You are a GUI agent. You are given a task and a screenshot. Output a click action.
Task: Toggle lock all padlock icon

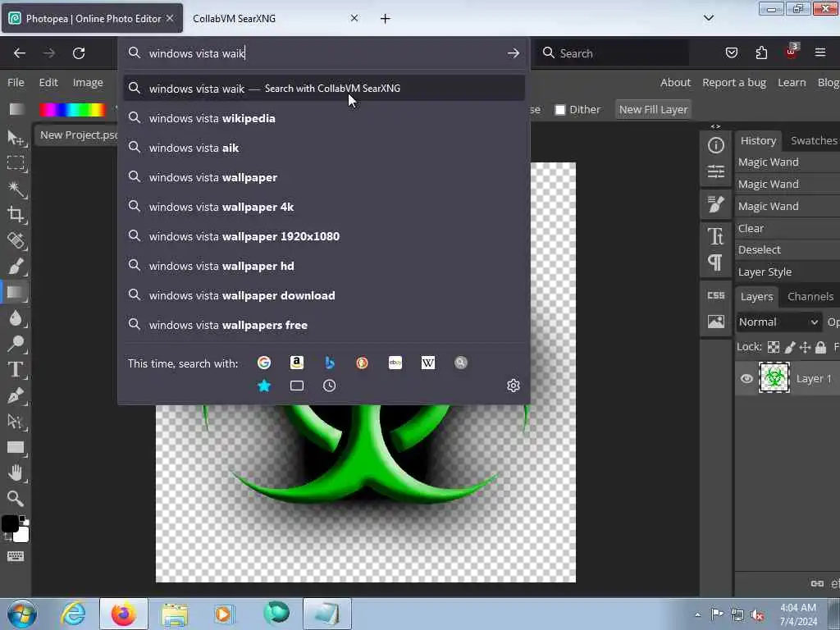click(x=820, y=347)
